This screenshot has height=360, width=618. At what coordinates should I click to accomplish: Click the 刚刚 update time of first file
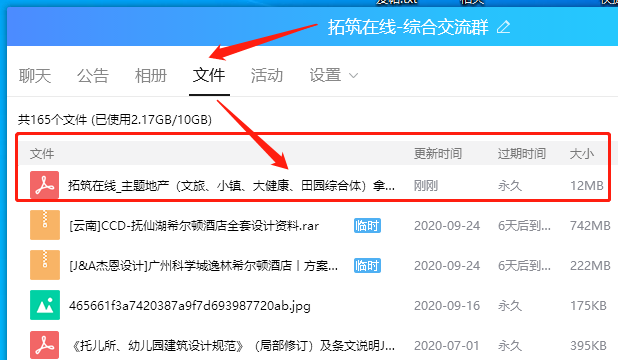tap(426, 185)
